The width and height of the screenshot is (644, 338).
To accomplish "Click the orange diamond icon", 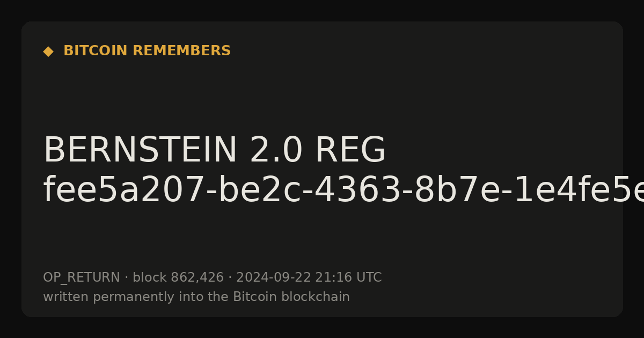I will pyautogui.click(x=48, y=52).
